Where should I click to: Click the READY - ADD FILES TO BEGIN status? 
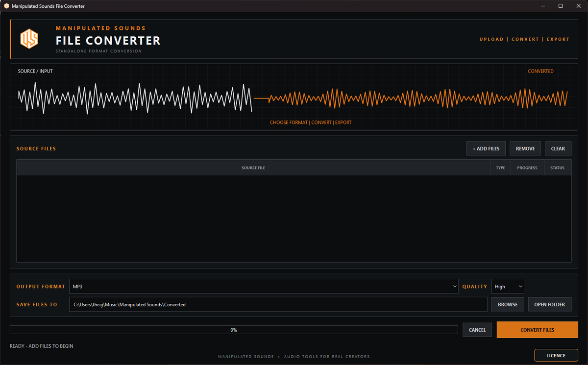pos(42,346)
